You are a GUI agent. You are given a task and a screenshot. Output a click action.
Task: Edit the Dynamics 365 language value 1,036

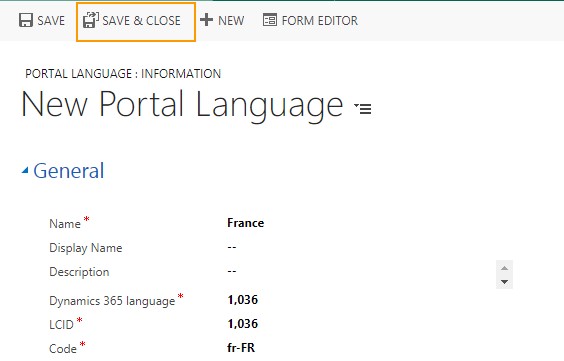click(243, 300)
